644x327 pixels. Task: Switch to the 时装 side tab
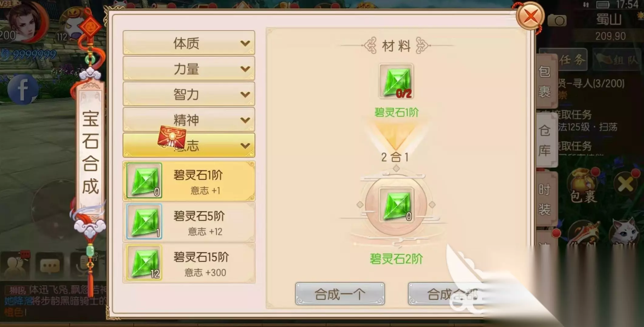[545, 199]
